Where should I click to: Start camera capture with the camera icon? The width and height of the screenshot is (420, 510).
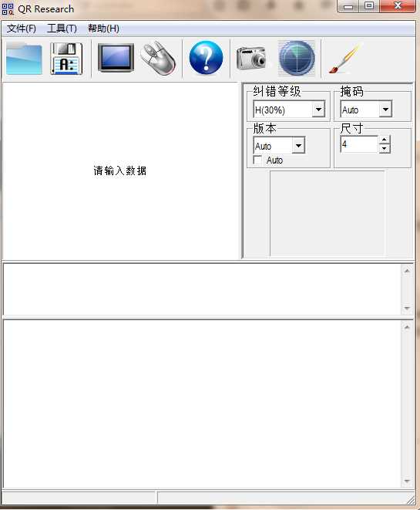(x=251, y=59)
